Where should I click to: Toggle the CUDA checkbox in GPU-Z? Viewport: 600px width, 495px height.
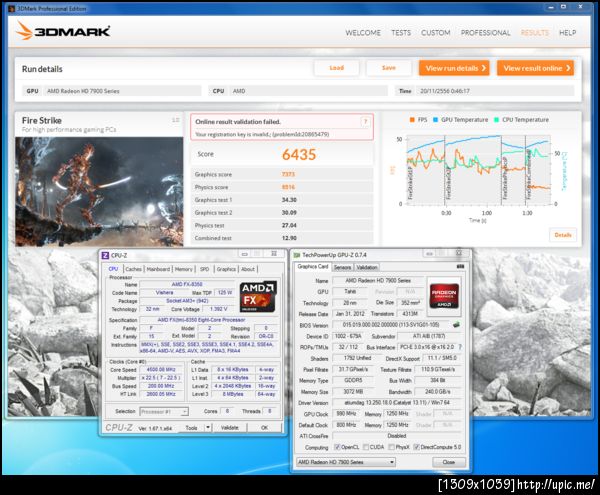click(x=366, y=447)
